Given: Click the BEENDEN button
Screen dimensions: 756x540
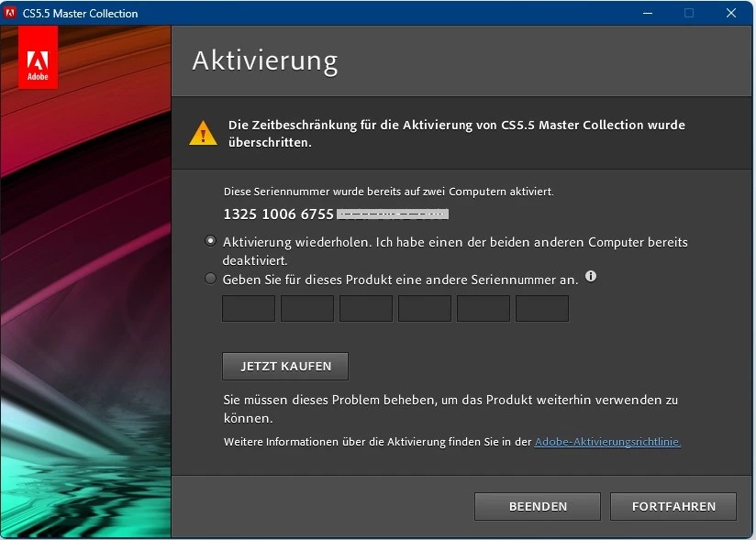Looking at the screenshot, I should coord(538,507).
